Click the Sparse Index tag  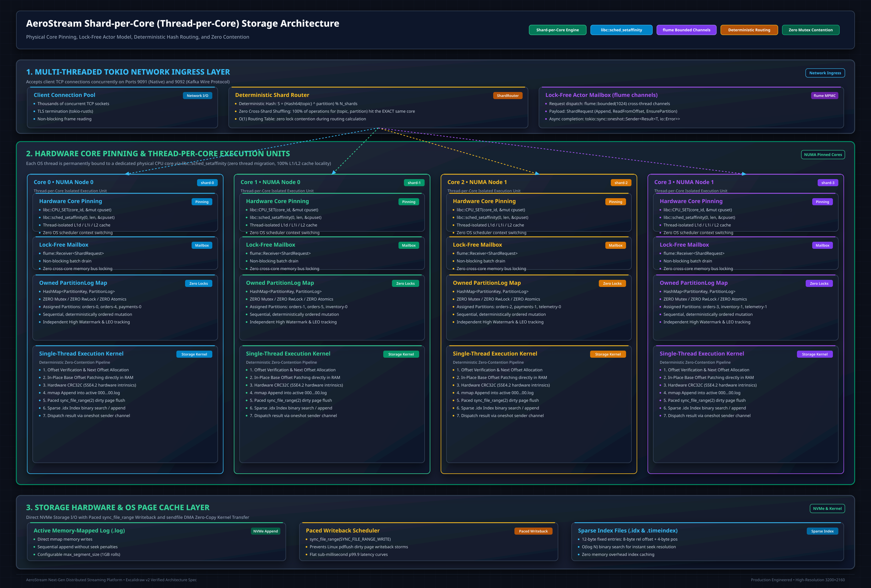click(822, 531)
